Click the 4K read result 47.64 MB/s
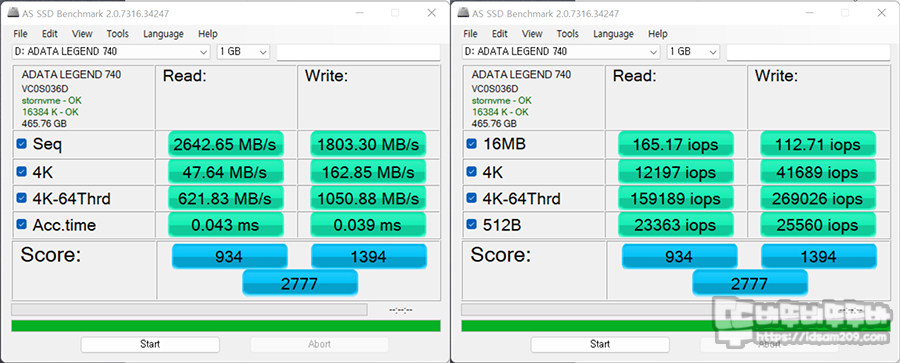Image resolution: width=900 pixels, height=363 pixels. [226, 172]
